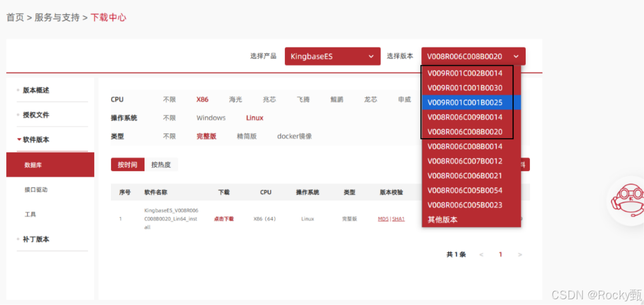Go to previous page arrow
644x305 pixels.
point(481,254)
